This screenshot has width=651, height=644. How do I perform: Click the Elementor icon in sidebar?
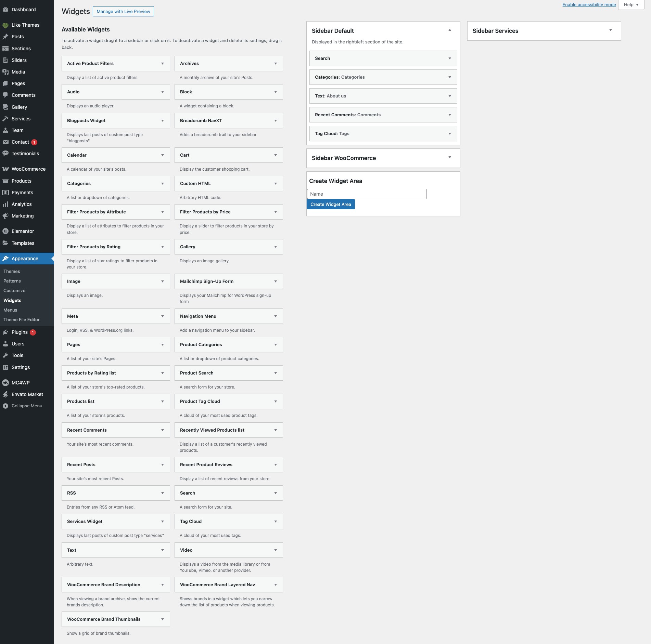5,231
